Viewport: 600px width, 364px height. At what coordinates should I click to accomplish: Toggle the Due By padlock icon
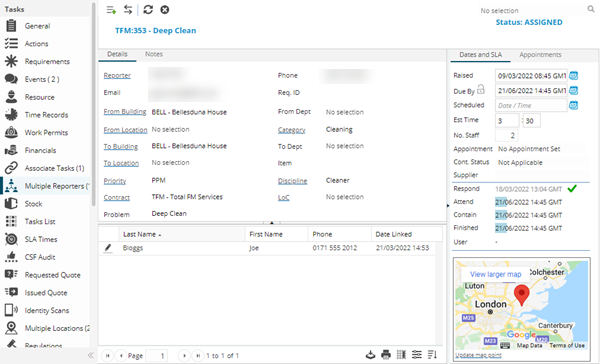[481, 90]
